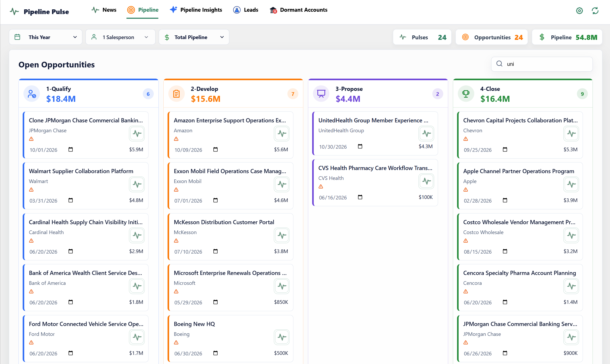610x364 pixels.
Task: Go to the Pipeline Insights tab
Action: click(196, 10)
